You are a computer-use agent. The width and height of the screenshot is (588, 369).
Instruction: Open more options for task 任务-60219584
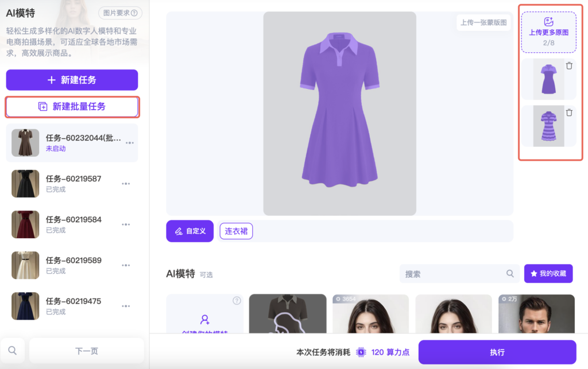pos(126,224)
